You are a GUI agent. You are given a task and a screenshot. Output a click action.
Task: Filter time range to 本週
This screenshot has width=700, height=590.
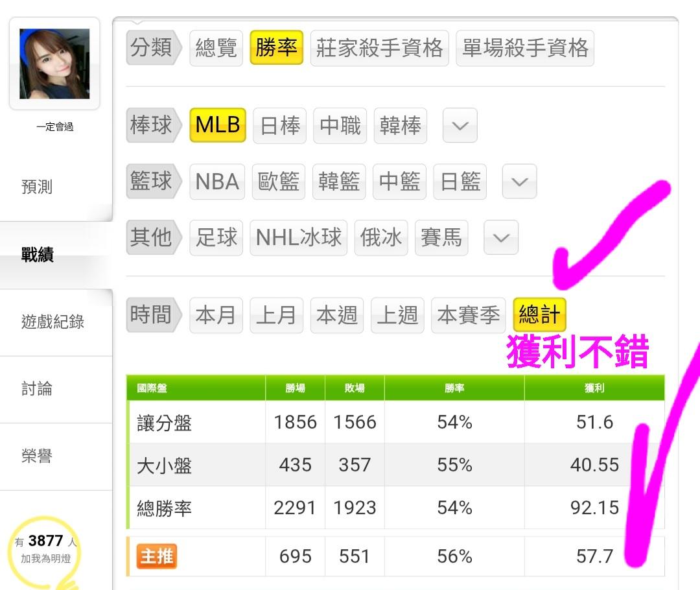(337, 316)
